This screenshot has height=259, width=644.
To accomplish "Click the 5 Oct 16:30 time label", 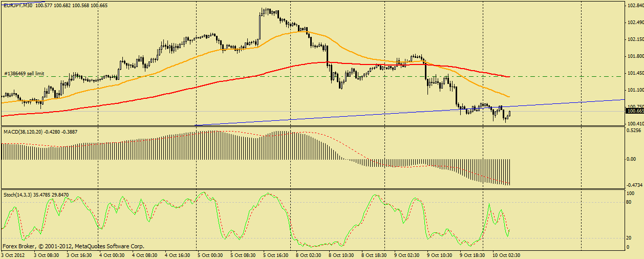I will point(275,254).
